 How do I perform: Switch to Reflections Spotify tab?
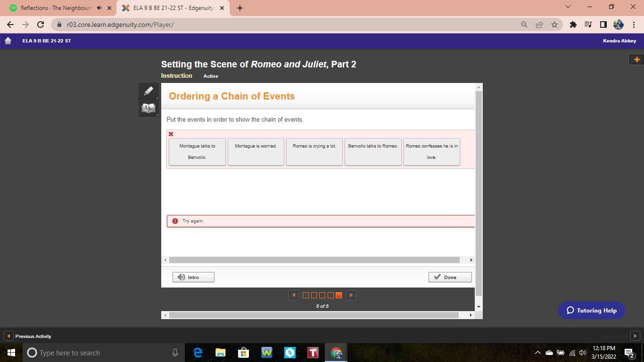(52, 8)
